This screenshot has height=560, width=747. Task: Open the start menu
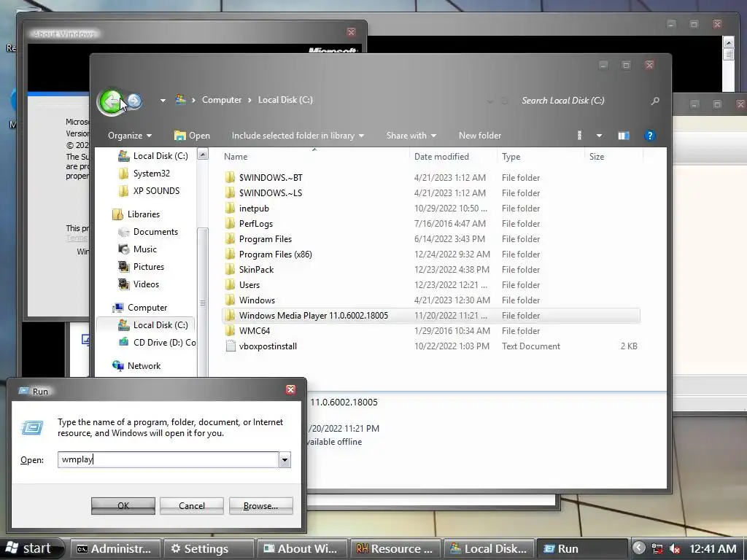tap(31, 548)
